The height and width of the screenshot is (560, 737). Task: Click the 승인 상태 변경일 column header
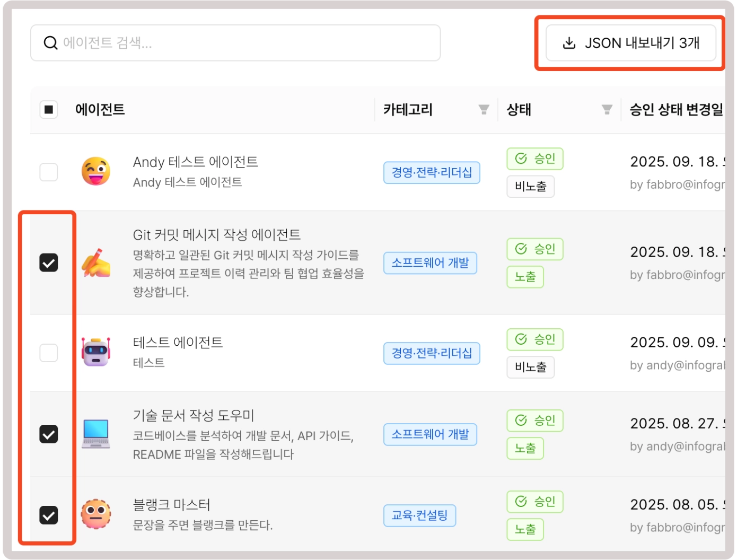coord(677,110)
